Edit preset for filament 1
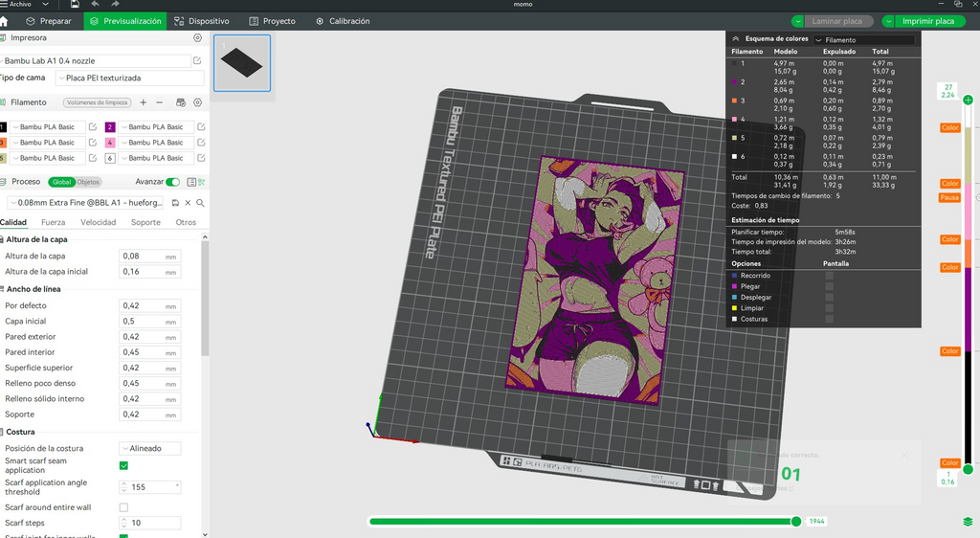980x538 pixels. click(x=93, y=127)
